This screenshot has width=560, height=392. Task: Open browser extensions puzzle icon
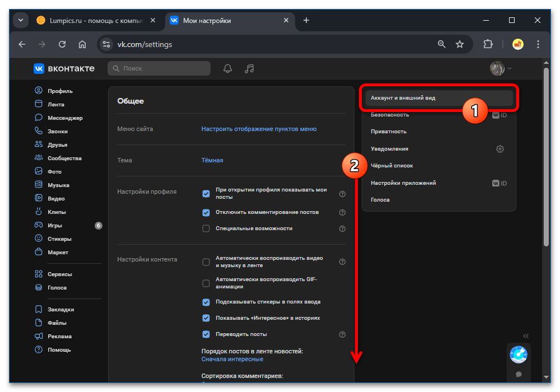[x=488, y=44]
